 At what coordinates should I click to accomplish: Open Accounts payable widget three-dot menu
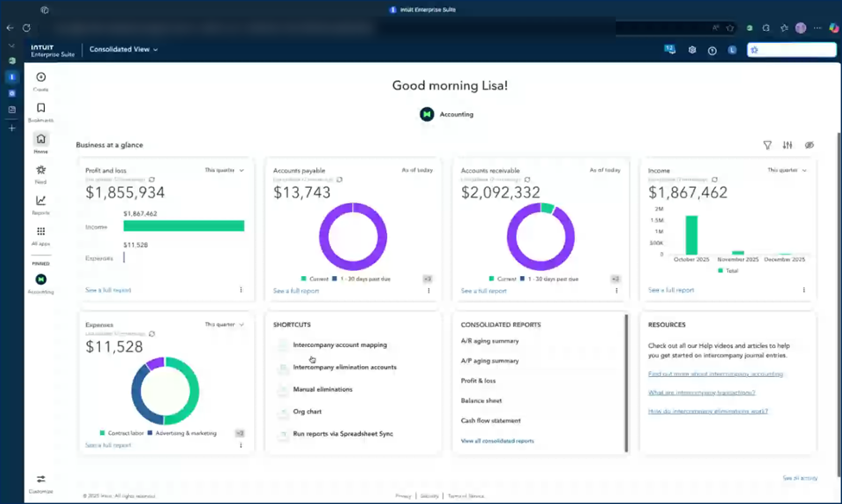click(428, 291)
